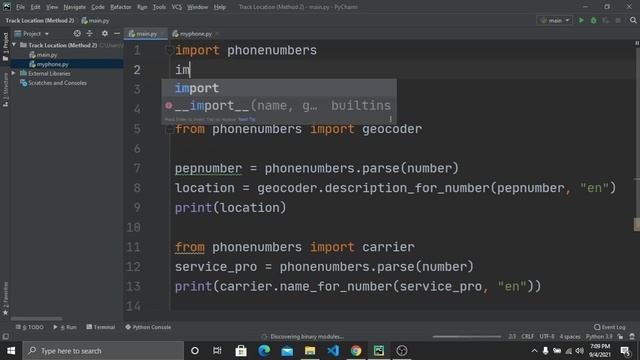This screenshot has width=640, height=360.
Task: Switch to the main.py editor tab
Action: (x=146, y=34)
